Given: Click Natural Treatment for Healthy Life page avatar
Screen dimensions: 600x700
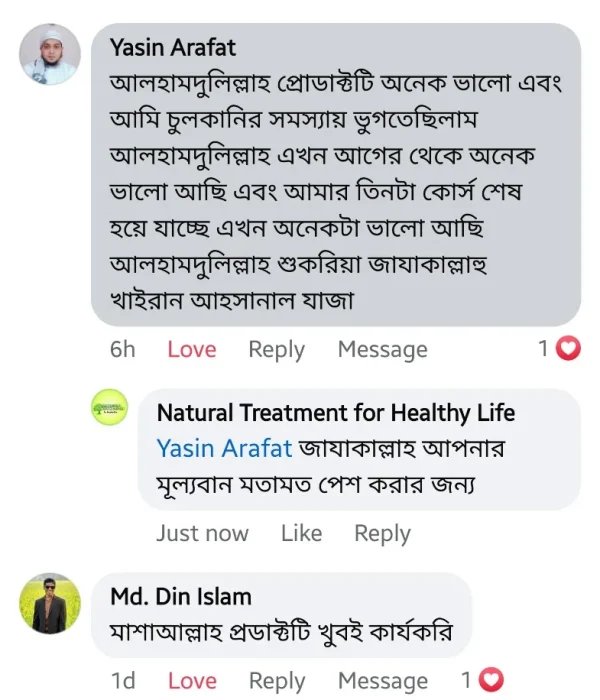Looking at the screenshot, I should 110,409.
